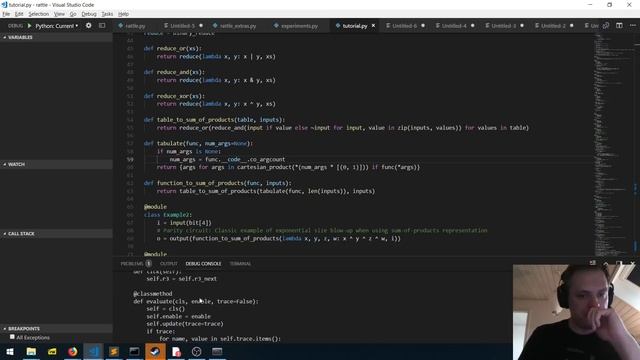The height and width of the screenshot is (360, 640).
Task: Open the File menu
Action: pyautogui.click(x=6, y=14)
